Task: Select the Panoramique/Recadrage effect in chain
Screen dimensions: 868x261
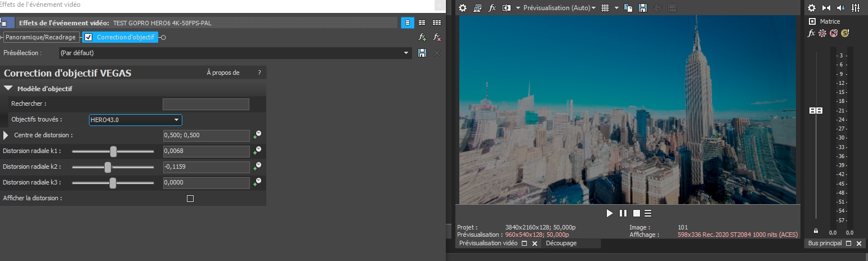Action: click(x=40, y=37)
